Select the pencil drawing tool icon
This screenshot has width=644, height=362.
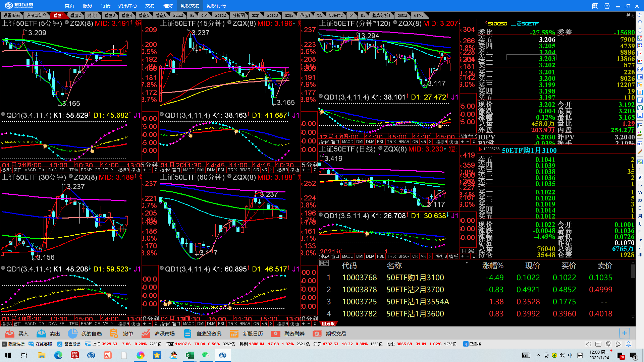point(640,152)
